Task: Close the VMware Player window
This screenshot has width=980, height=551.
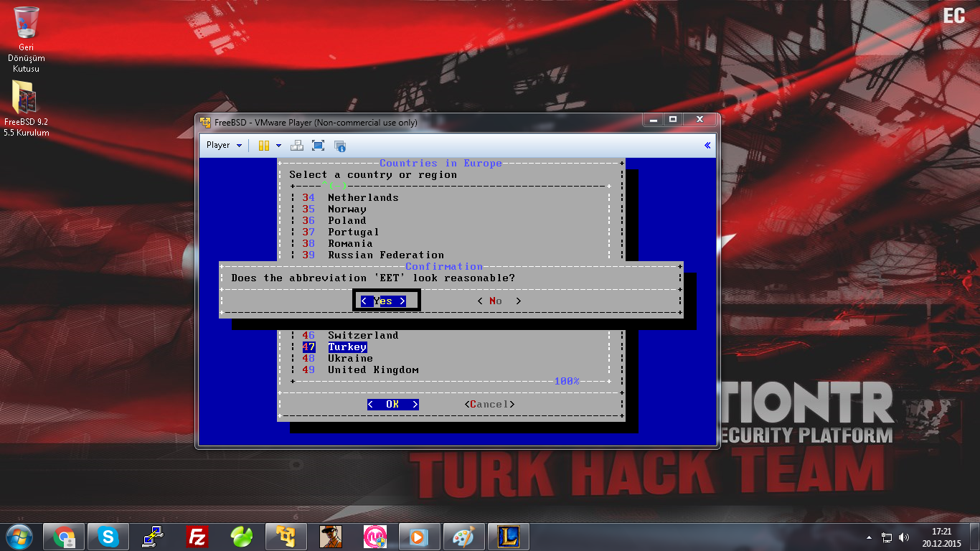Action: point(699,120)
